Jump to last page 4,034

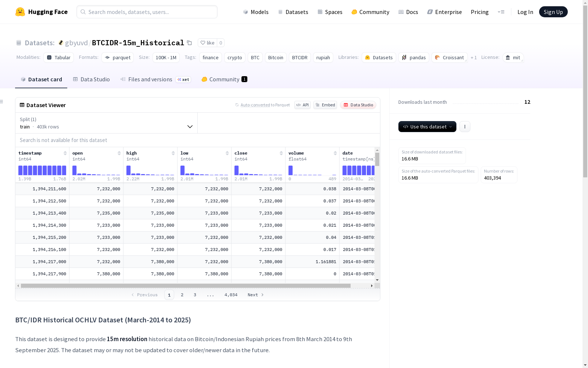click(231, 295)
